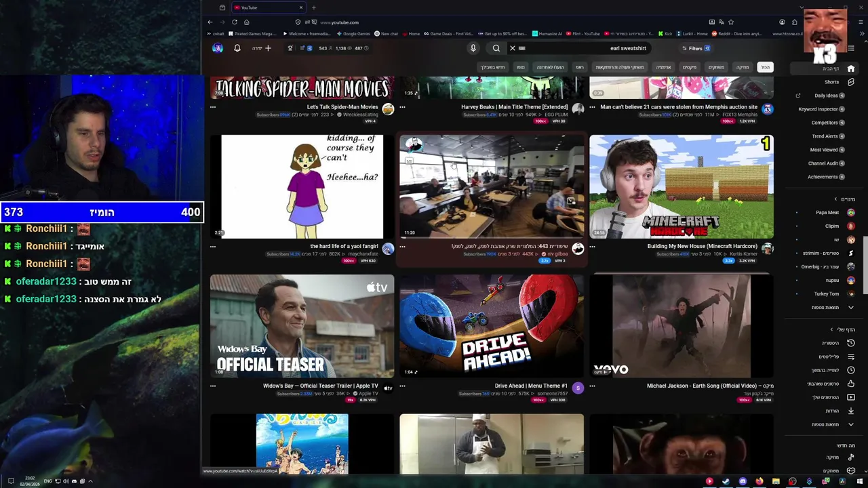
Task: Expand show more chevron below Downloads
Action: pyautogui.click(x=851, y=424)
